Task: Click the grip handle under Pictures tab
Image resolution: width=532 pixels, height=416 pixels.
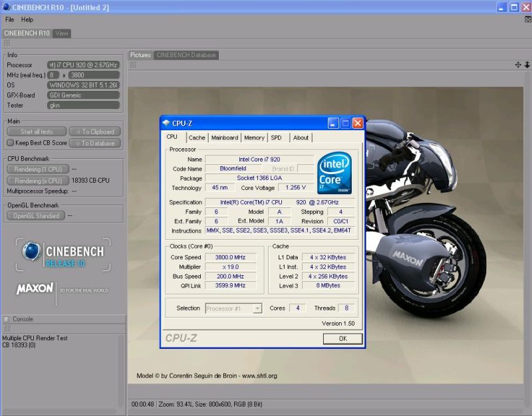Action: coord(133,64)
